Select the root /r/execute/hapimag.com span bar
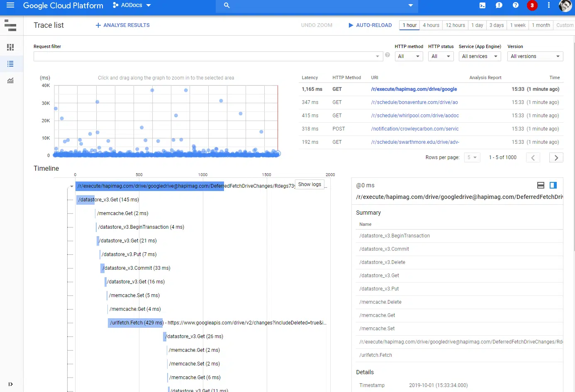The height and width of the screenshot is (392, 575). point(150,186)
